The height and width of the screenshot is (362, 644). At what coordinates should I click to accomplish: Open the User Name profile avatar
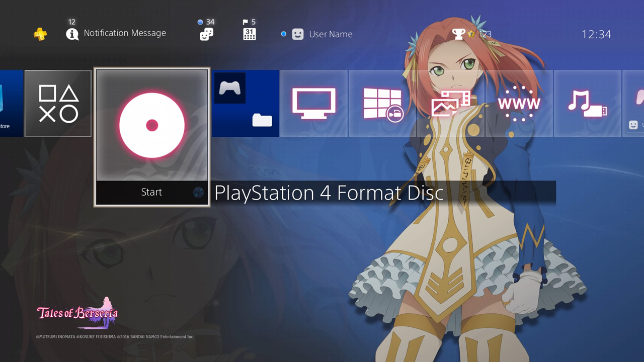[298, 34]
